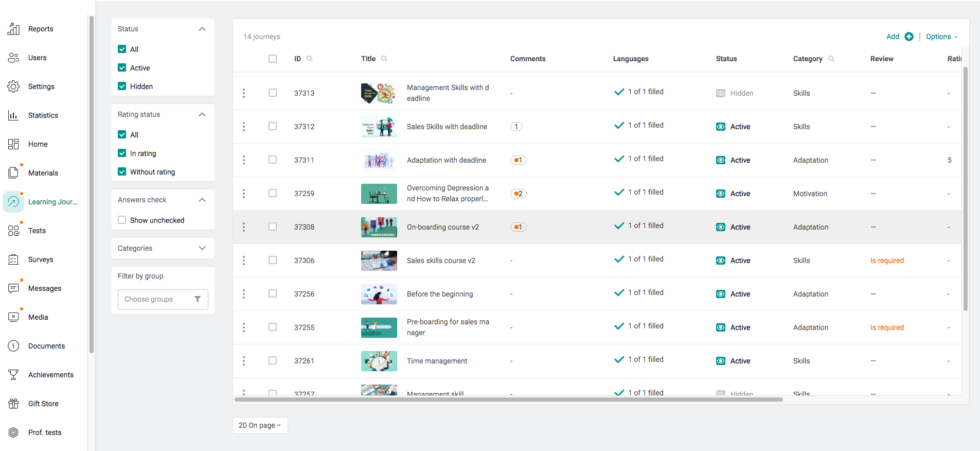Go to Surveys in the sidebar
This screenshot has width=980, height=451.
pyautogui.click(x=41, y=259)
